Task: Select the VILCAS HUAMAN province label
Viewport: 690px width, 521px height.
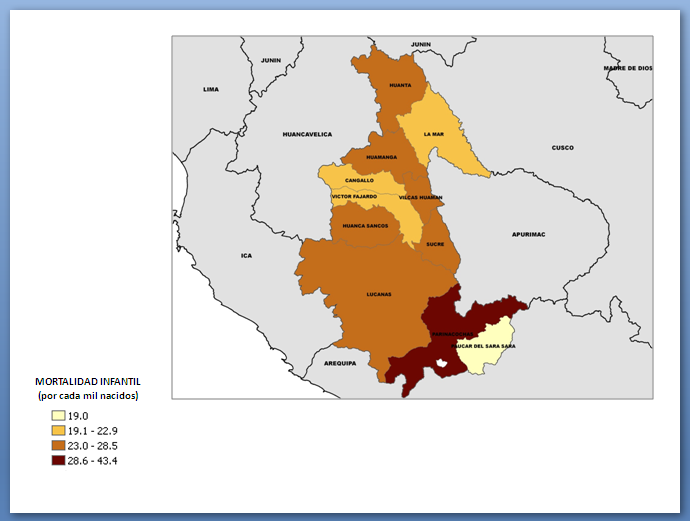Action: 420,198
